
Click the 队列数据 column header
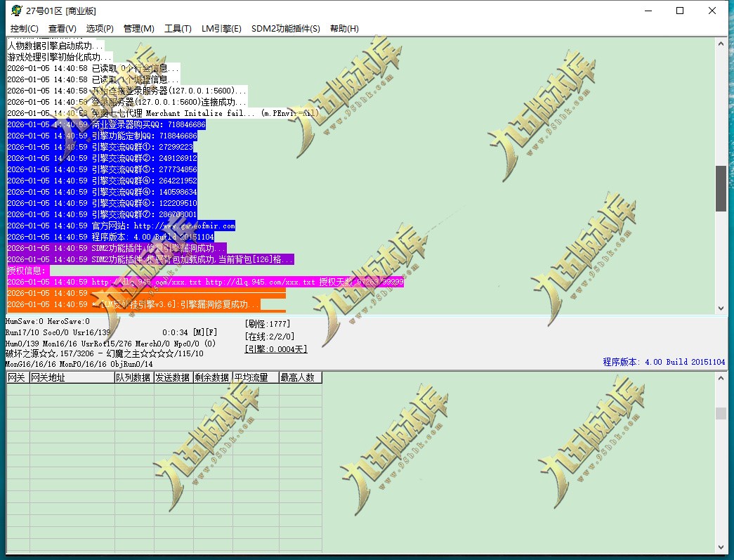(x=134, y=377)
